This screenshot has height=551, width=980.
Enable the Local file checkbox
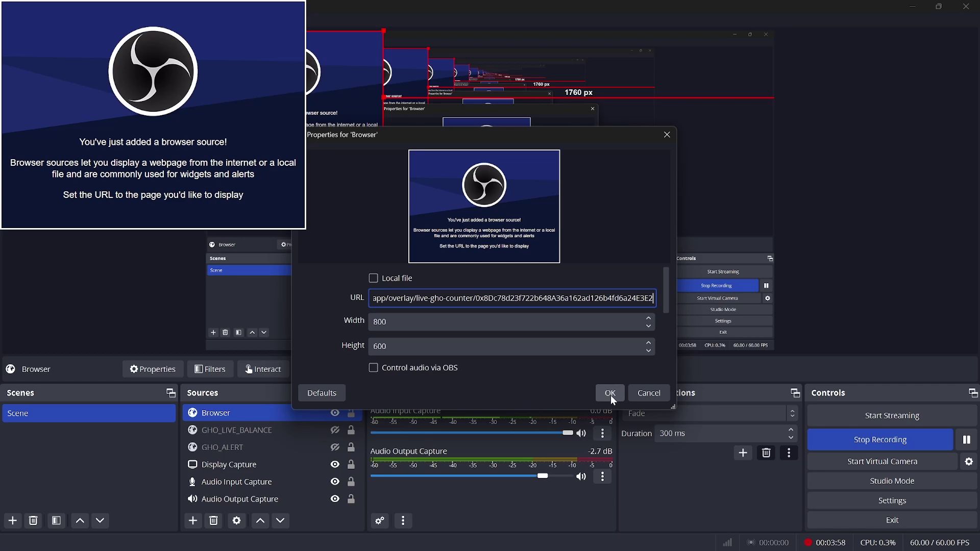(x=373, y=278)
